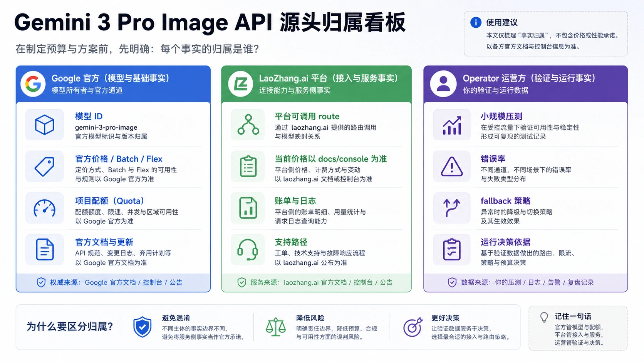Click the cube icon beside 模型 ID
The image size is (644, 362).
tap(45, 125)
